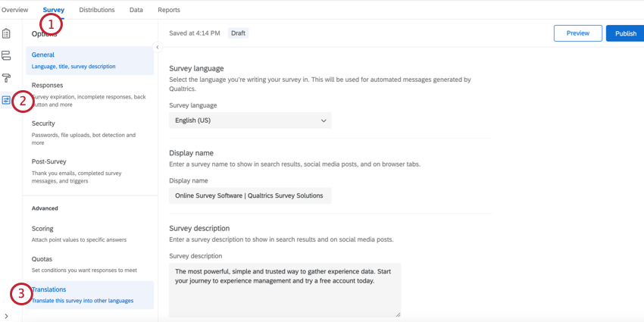Image resolution: width=644 pixels, height=322 pixels.
Task: Collapse the Options panel with the arrow
Action: [158, 48]
